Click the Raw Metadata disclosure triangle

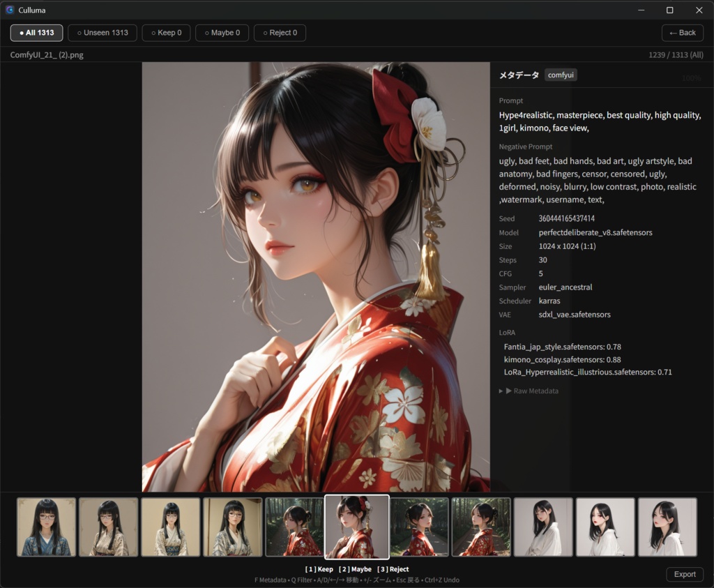pyautogui.click(x=501, y=391)
